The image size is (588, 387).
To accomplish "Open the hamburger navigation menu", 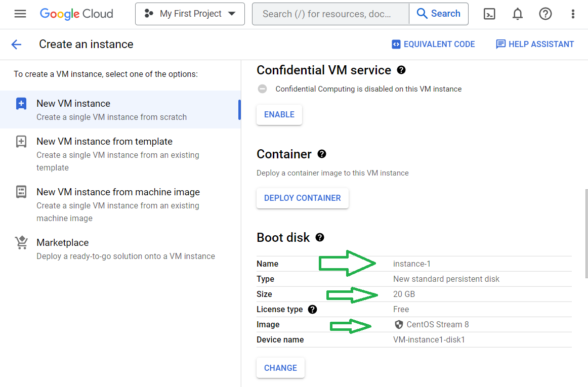I will pyautogui.click(x=20, y=14).
